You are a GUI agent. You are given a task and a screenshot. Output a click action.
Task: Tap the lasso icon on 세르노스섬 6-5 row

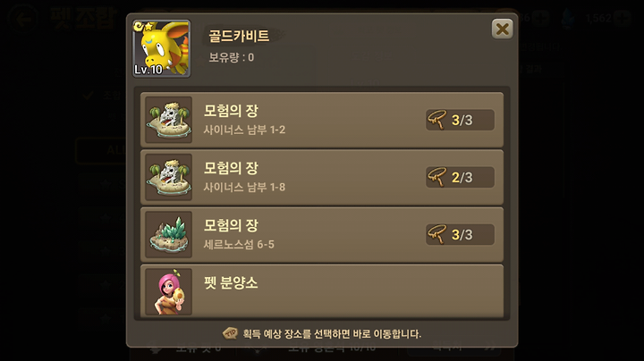pos(436,234)
